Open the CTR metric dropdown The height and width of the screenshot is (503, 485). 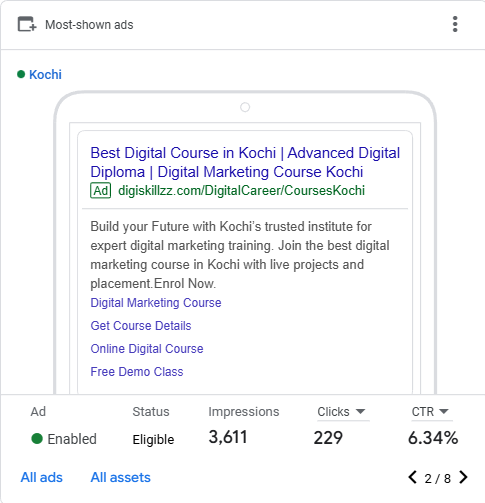click(430, 412)
